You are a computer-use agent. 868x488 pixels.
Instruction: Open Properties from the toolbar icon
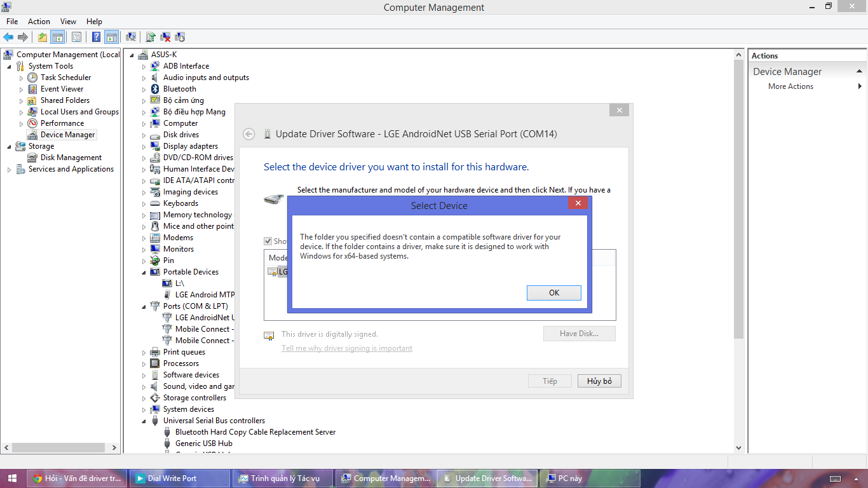tap(76, 37)
